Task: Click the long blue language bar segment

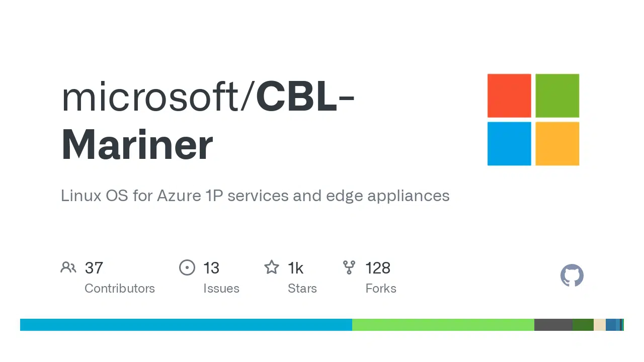Action: (x=186, y=325)
